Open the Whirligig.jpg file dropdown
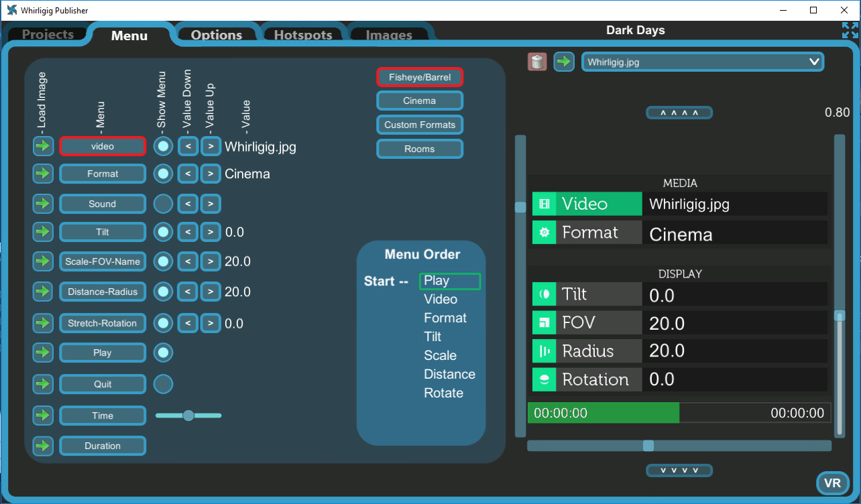Image resolution: width=861 pixels, height=504 pixels. tap(703, 62)
